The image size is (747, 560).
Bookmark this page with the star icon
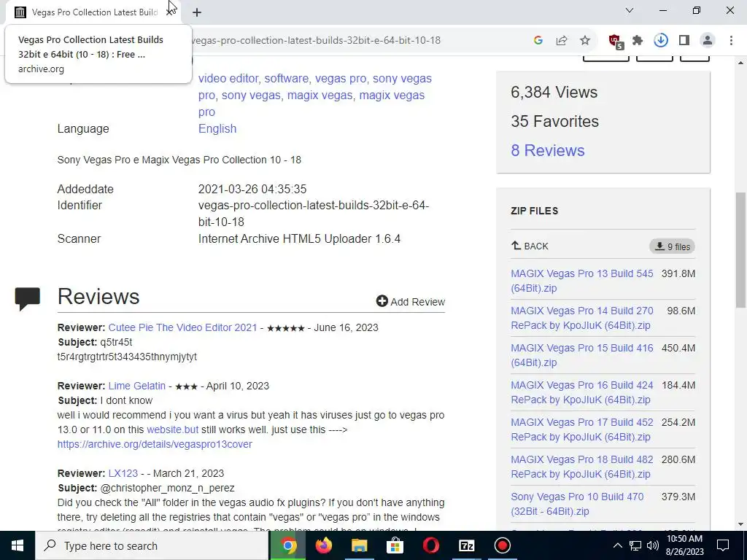(x=585, y=41)
